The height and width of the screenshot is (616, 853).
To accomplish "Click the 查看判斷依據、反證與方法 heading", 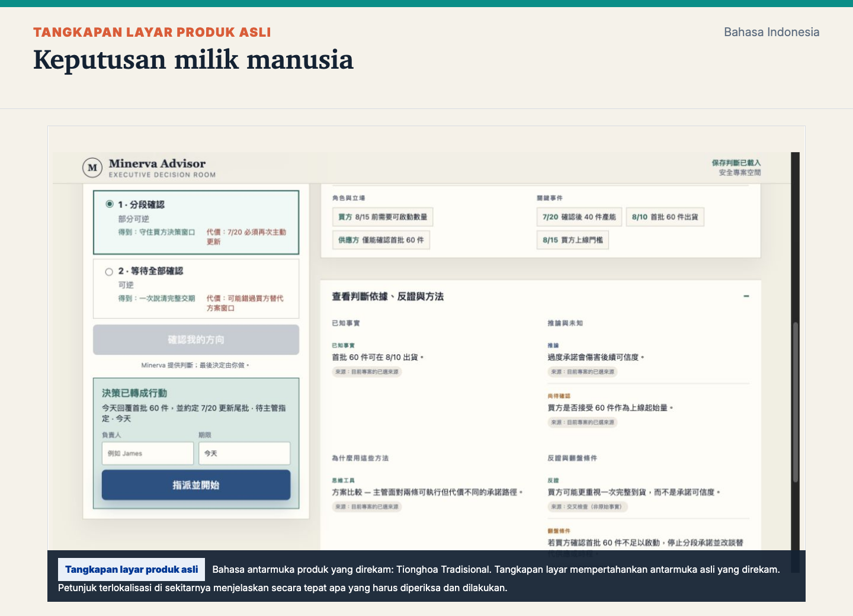I will (x=387, y=296).
